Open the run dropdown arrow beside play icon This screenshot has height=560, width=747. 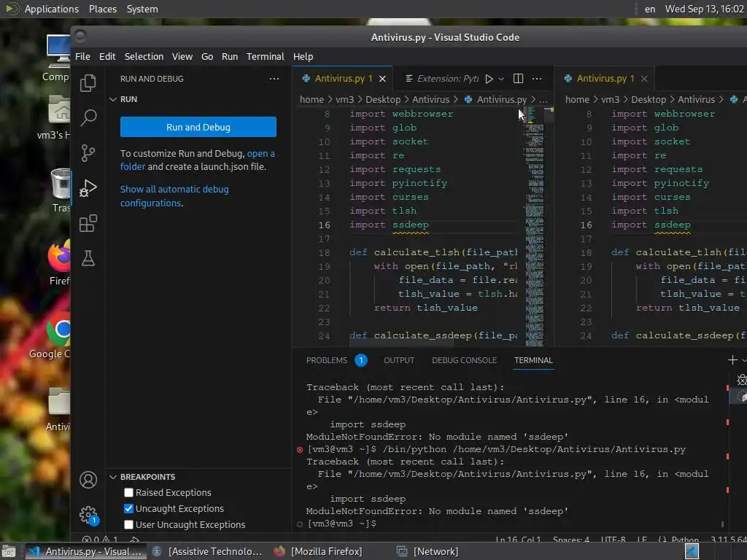[x=501, y=79]
